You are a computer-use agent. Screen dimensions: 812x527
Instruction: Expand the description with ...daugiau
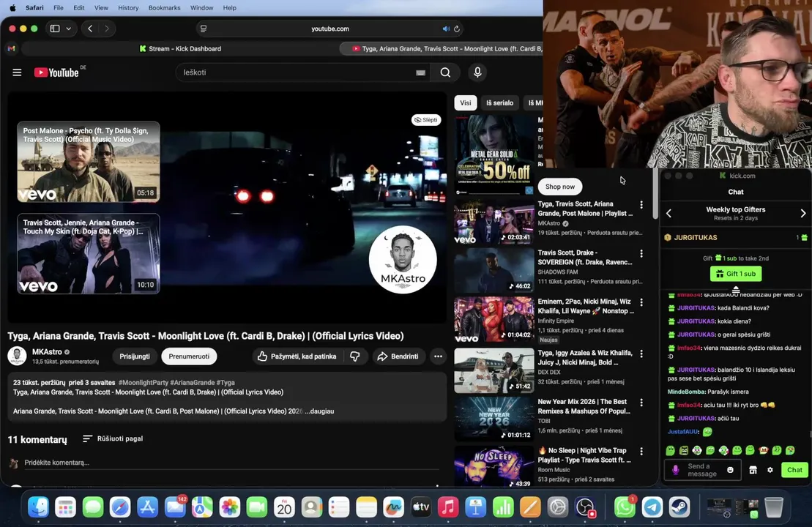319,411
